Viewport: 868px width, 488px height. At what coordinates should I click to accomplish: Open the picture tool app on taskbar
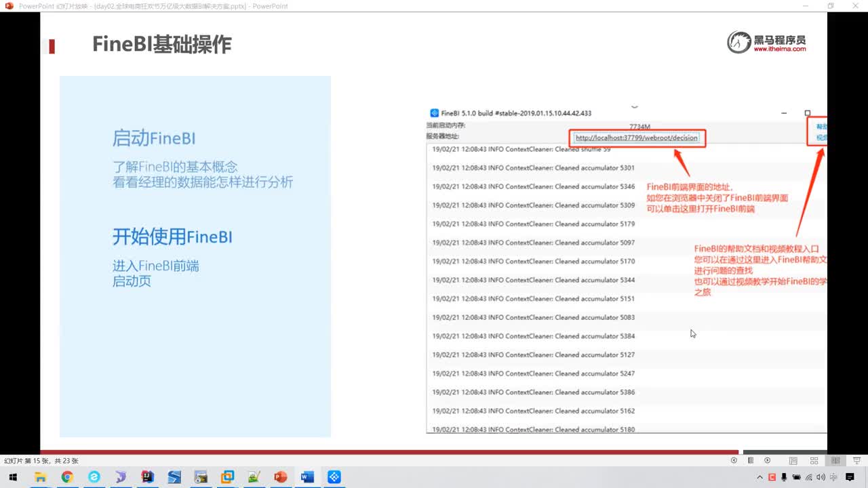(x=201, y=477)
